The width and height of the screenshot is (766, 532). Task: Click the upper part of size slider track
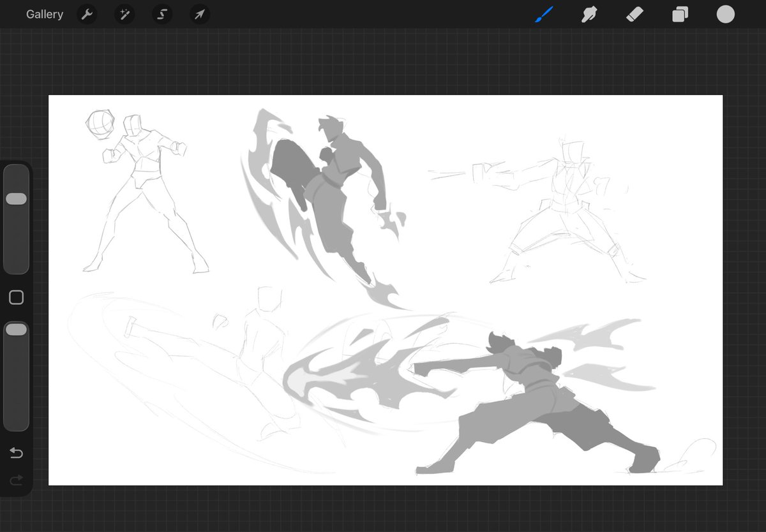coord(16,179)
